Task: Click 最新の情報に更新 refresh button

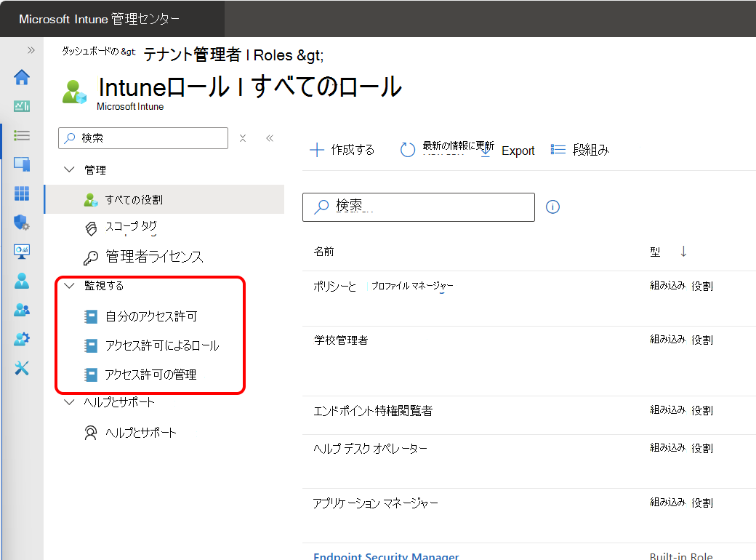Action: click(x=448, y=149)
